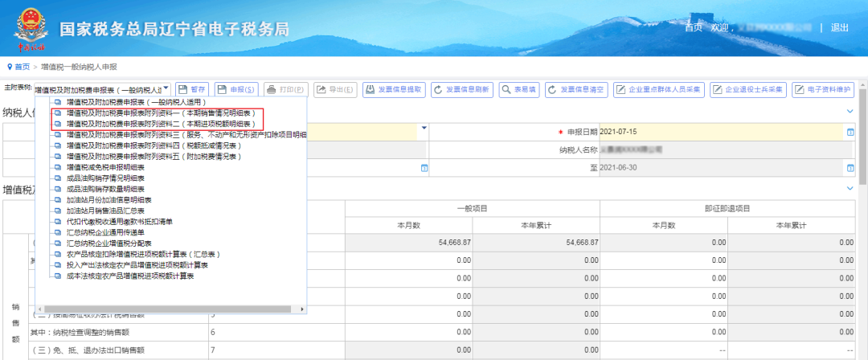Image resolution: width=868 pixels, height=360 pixels.
Task: Collapse the 增值税 table section chevron
Action: 850,189
